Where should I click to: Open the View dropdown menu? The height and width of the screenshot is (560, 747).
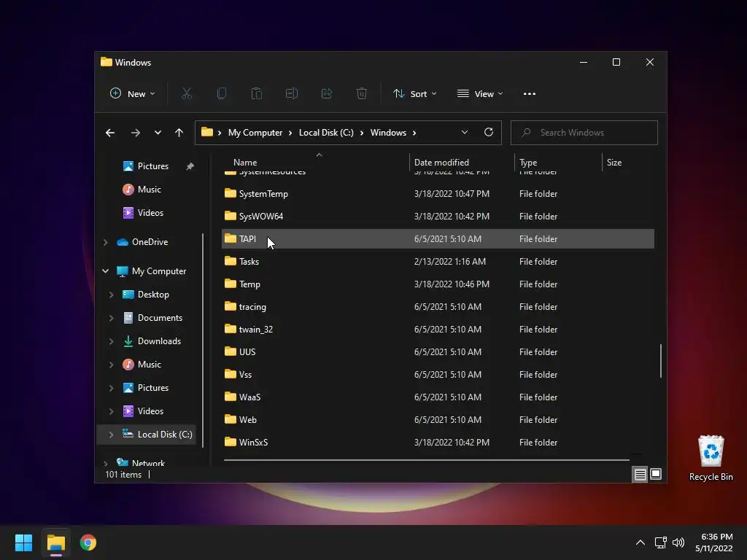(x=480, y=94)
